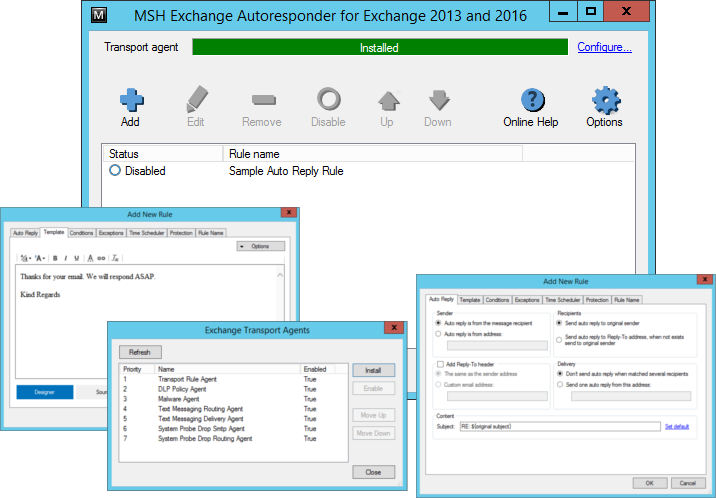Click the grey circle Disable rule icon
Image resolution: width=716 pixels, height=498 pixels.
(x=329, y=99)
